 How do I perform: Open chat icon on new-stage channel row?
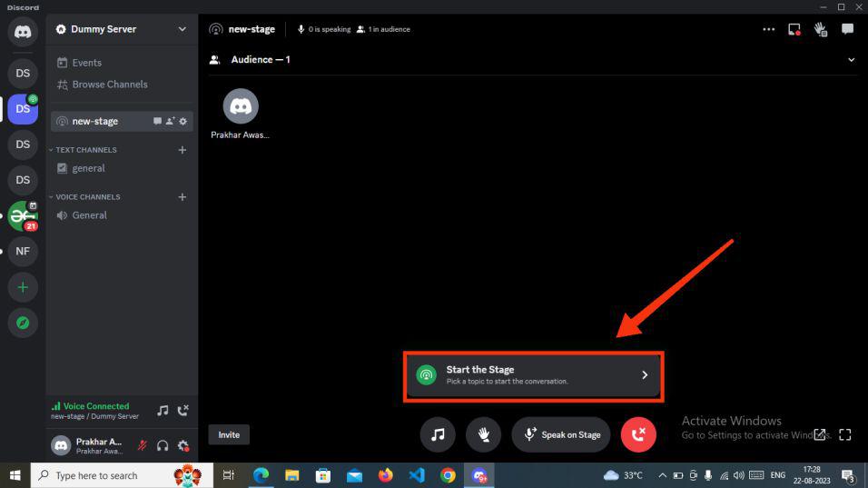(x=157, y=121)
